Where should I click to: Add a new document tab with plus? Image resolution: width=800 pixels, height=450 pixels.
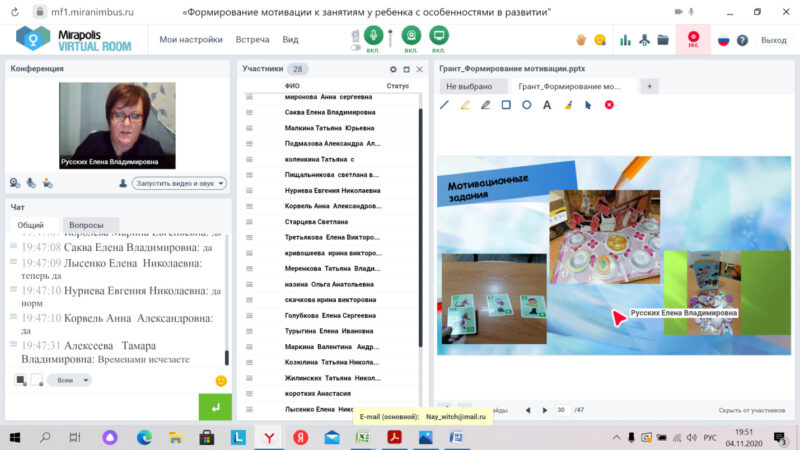coord(649,86)
